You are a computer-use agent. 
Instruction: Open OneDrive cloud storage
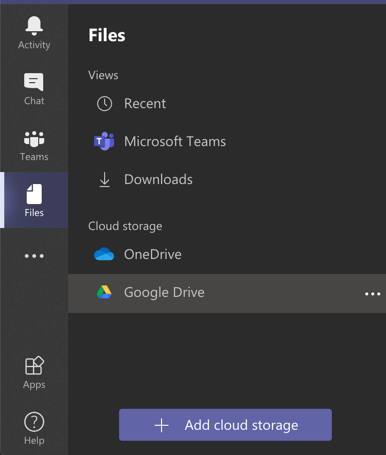[x=227, y=254]
